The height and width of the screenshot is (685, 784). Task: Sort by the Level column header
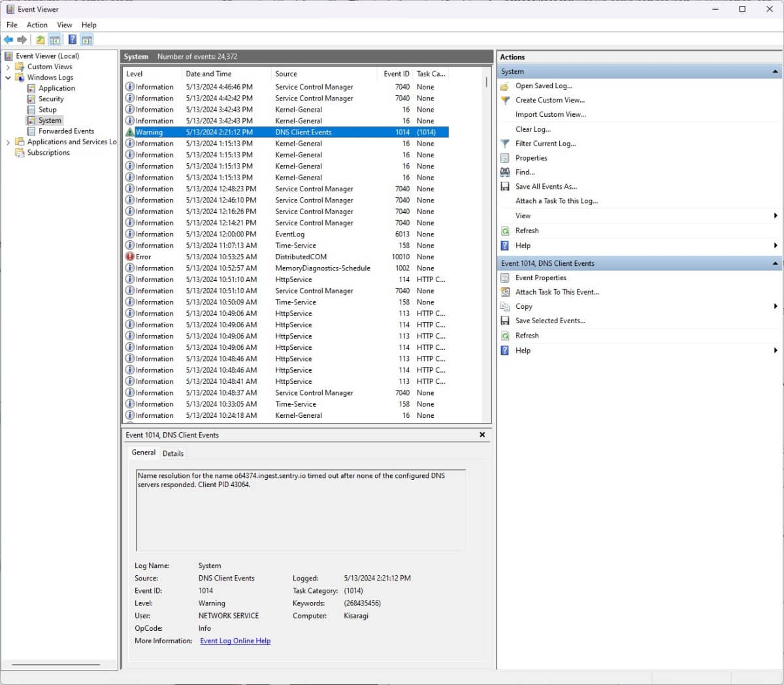pyautogui.click(x=152, y=74)
